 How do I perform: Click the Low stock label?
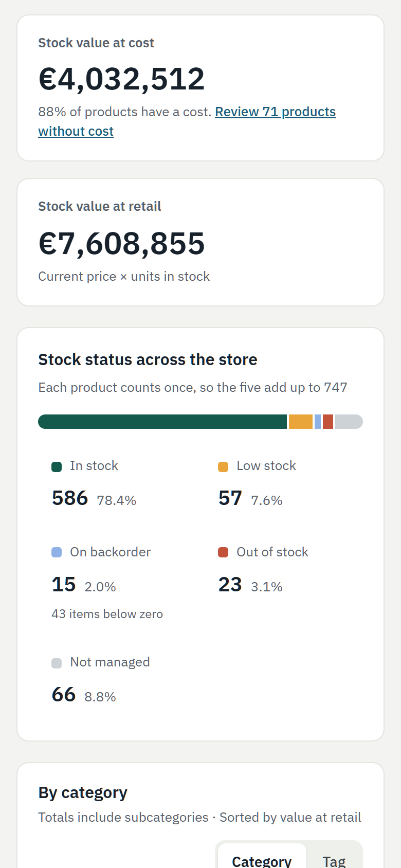(266, 466)
